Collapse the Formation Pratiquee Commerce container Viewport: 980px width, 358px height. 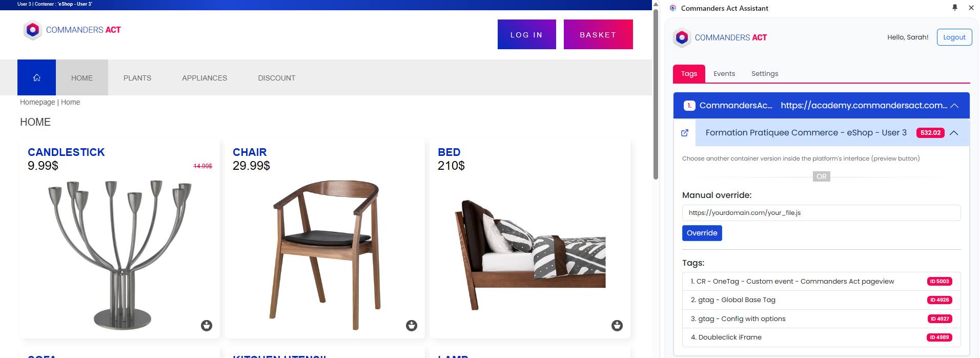click(x=954, y=133)
